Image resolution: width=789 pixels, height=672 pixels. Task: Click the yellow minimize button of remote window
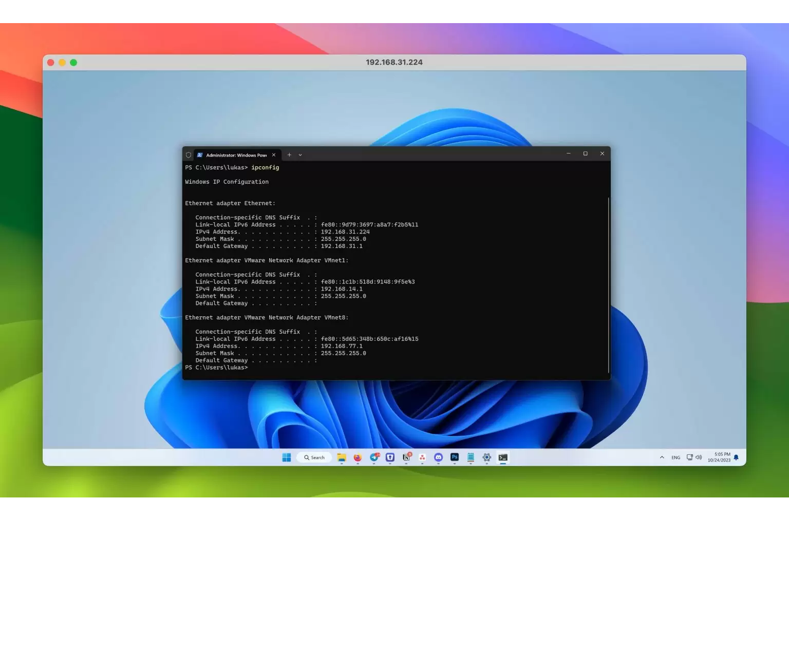62,63
